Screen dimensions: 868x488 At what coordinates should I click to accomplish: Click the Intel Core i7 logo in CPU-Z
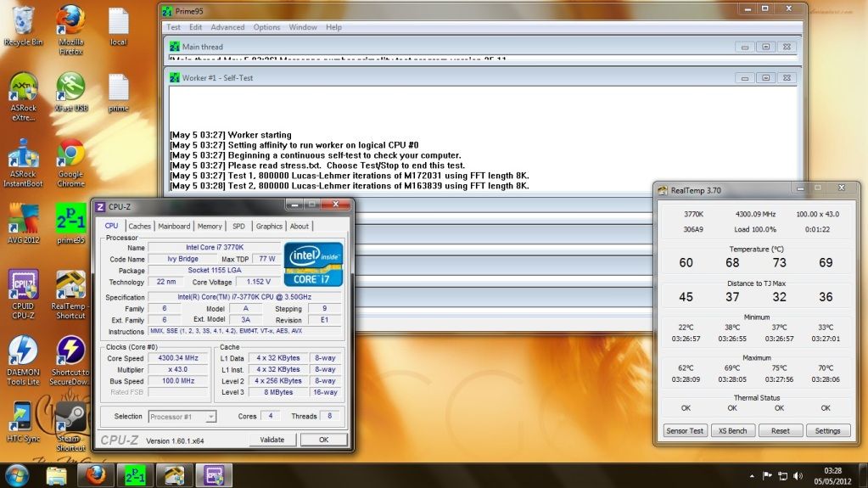pyautogui.click(x=313, y=264)
